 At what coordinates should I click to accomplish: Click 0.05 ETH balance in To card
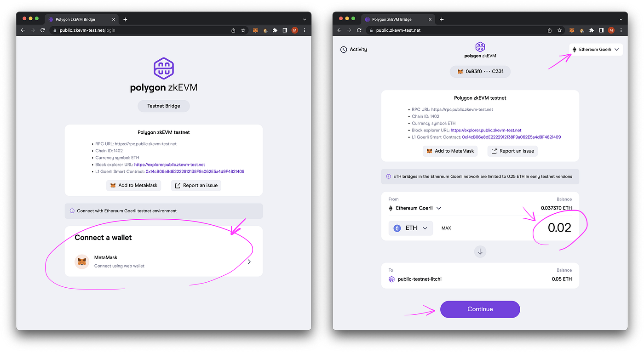[562, 279]
